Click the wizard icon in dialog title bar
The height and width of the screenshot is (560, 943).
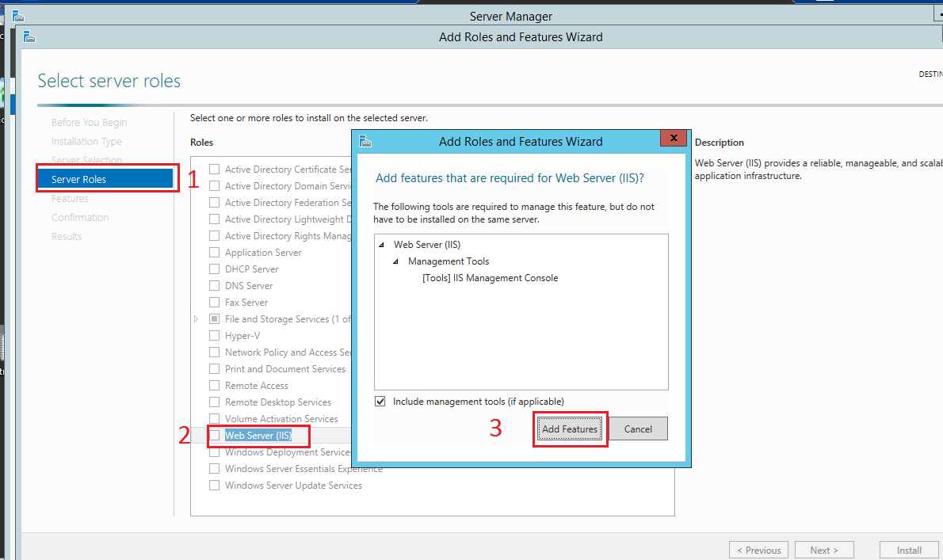(365, 141)
